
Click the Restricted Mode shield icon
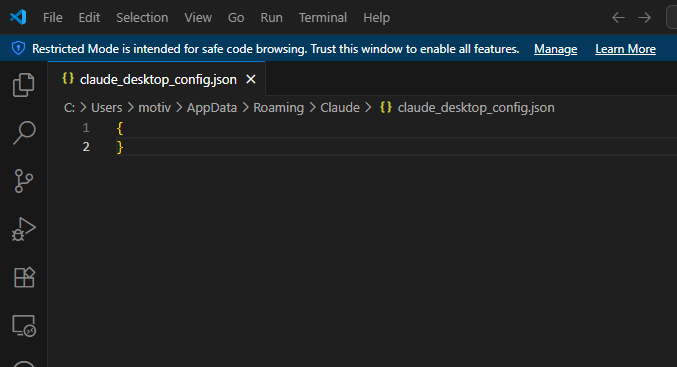tap(18, 48)
